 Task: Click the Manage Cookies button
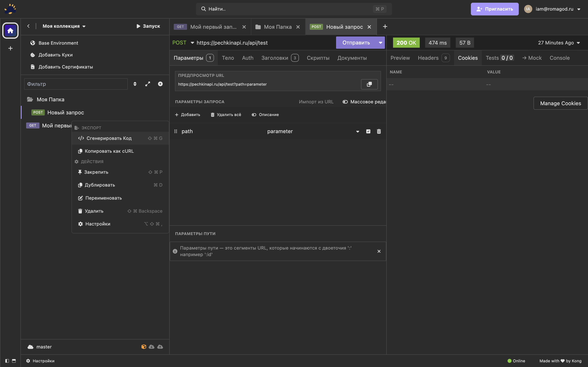[560, 103]
